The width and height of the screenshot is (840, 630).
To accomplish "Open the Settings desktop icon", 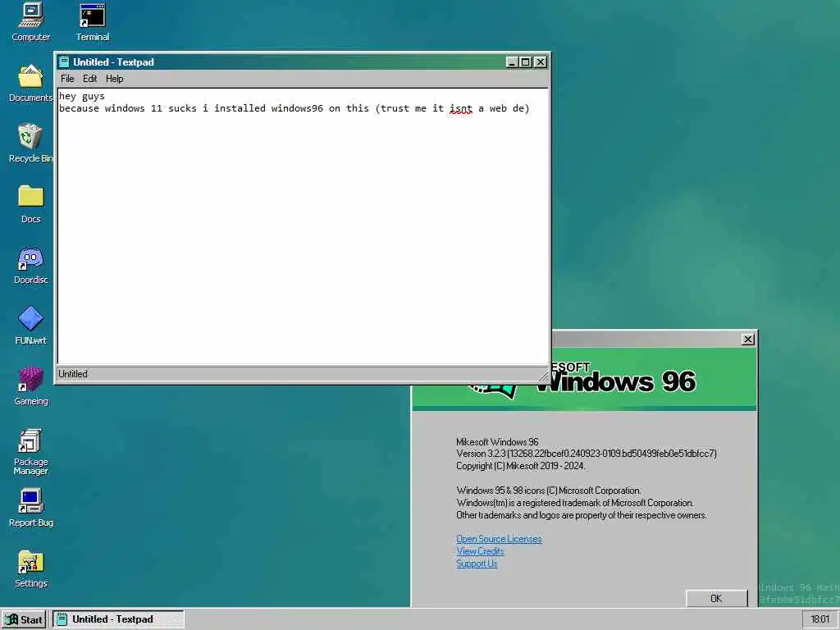I will coord(30,568).
